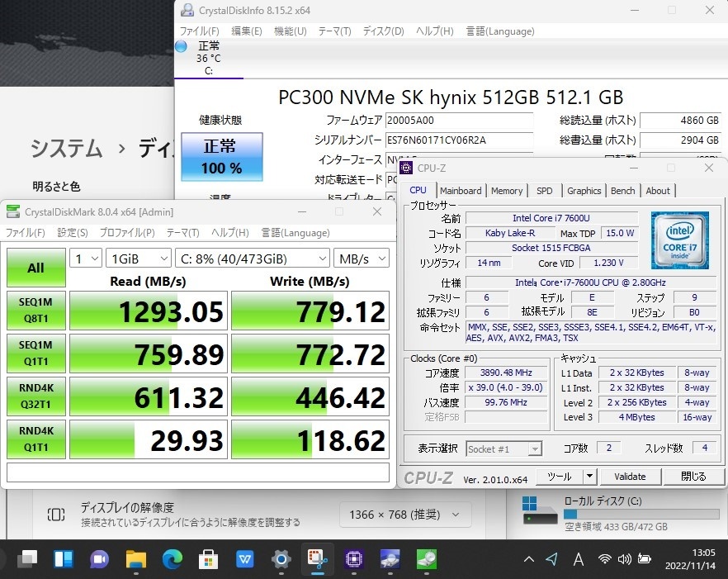The width and height of the screenshot is (728, 579).
Task: Open the test count dropdown showing 1
Action: [85, 258]
